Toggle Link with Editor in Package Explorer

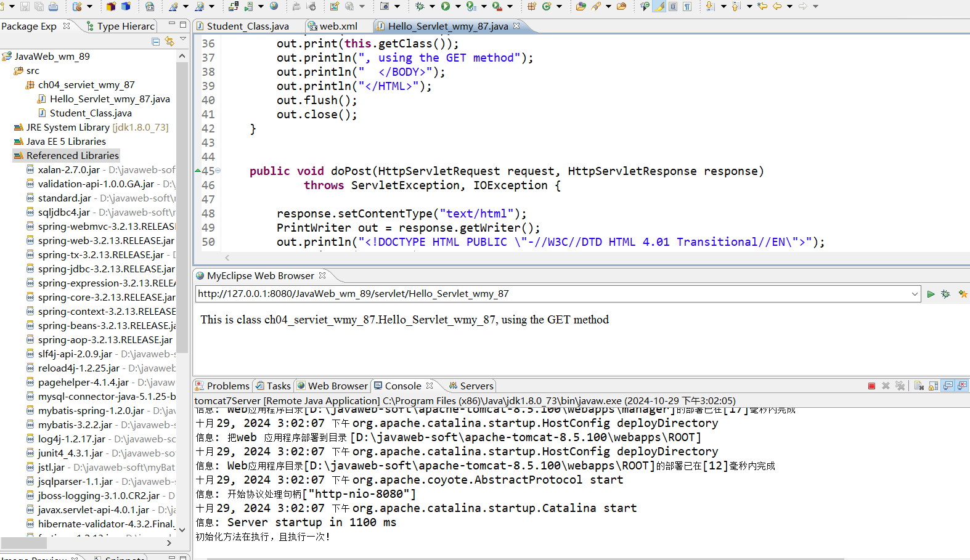[169, 41]
